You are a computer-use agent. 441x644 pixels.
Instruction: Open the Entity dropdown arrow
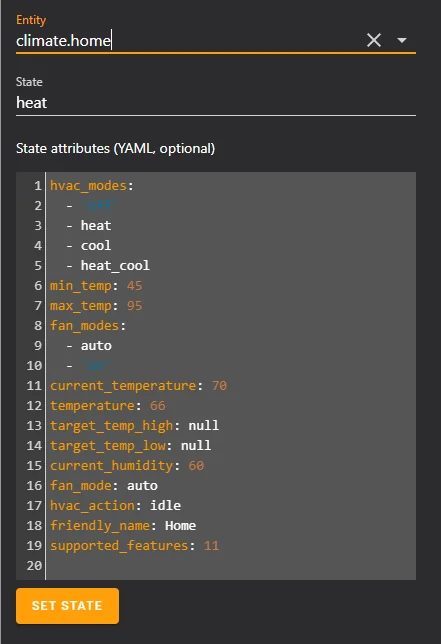tap(402, 40)
